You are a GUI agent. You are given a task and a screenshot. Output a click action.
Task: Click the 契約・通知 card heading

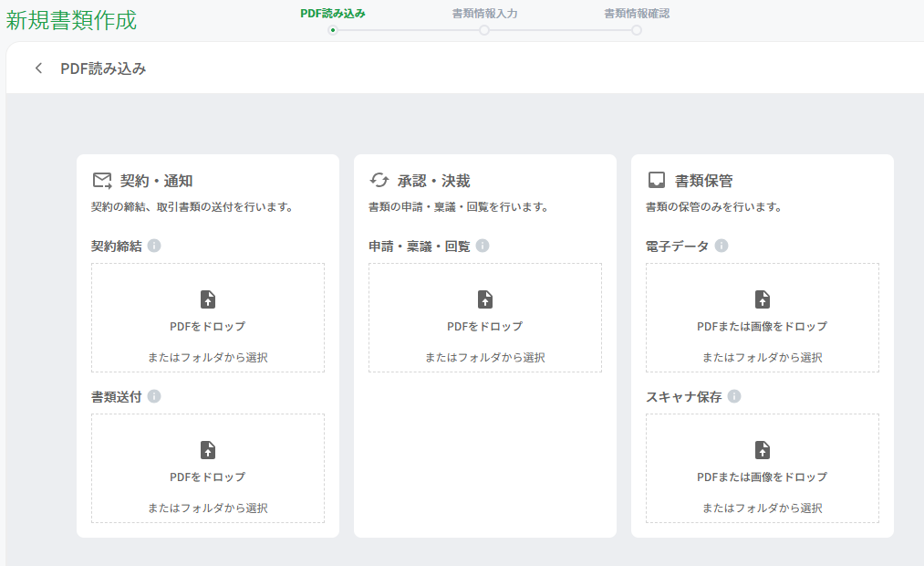[157, 181]
